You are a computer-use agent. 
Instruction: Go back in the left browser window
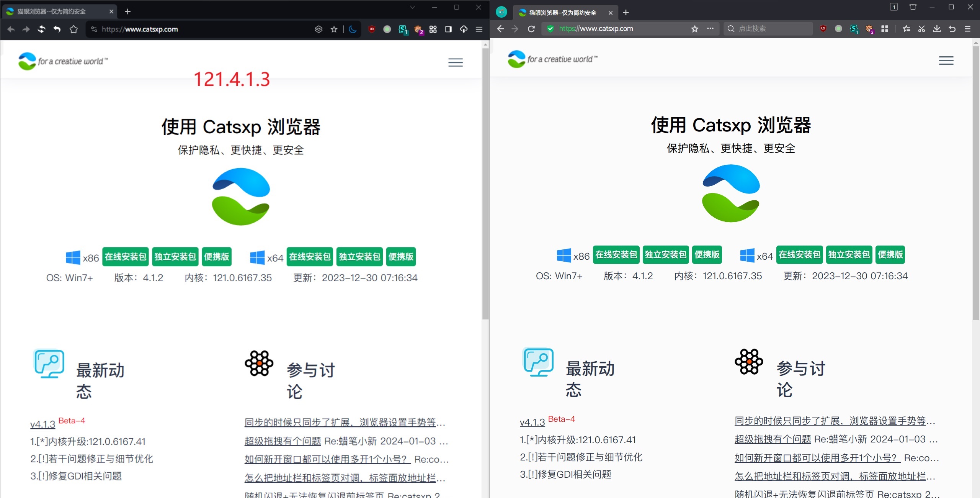[11, 29]
